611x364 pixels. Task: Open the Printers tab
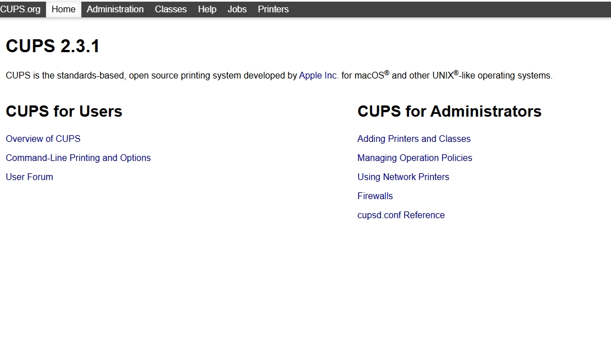pos(273,10)
